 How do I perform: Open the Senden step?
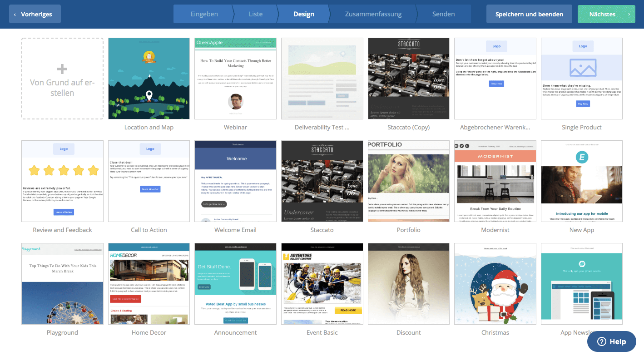(444, 14)
